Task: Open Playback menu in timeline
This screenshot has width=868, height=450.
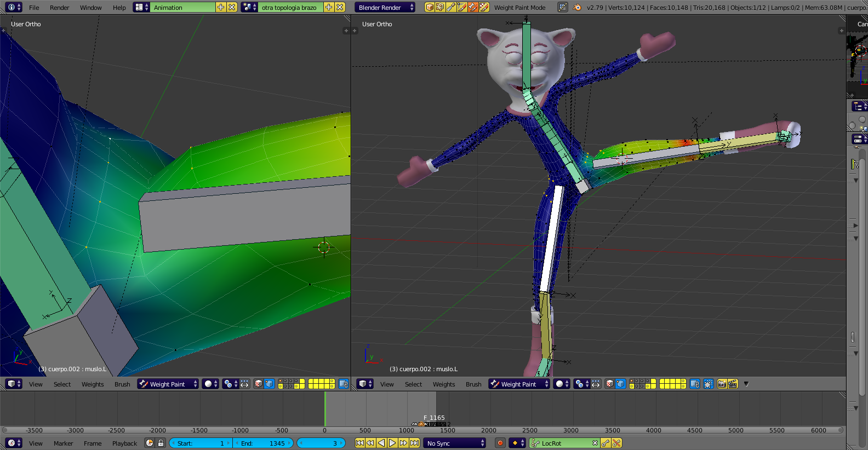Action: [124, 443]
